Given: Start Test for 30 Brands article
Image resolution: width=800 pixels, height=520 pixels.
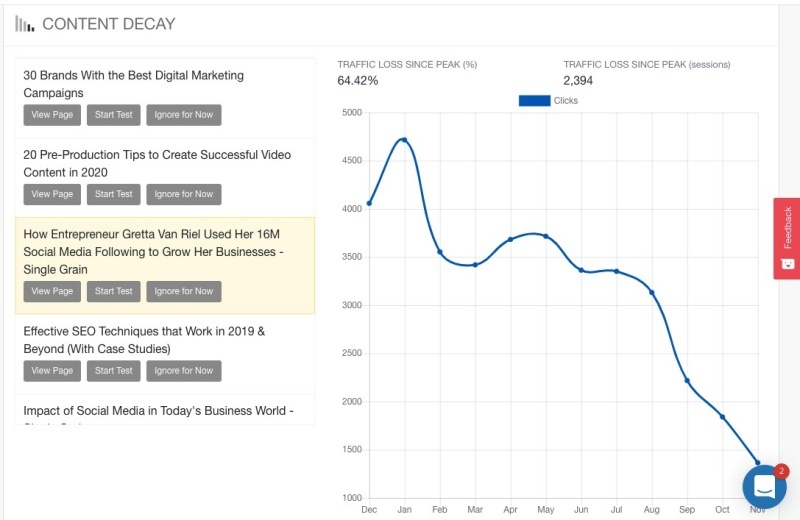Looking at the screenshot, I should tap(113, 115).
